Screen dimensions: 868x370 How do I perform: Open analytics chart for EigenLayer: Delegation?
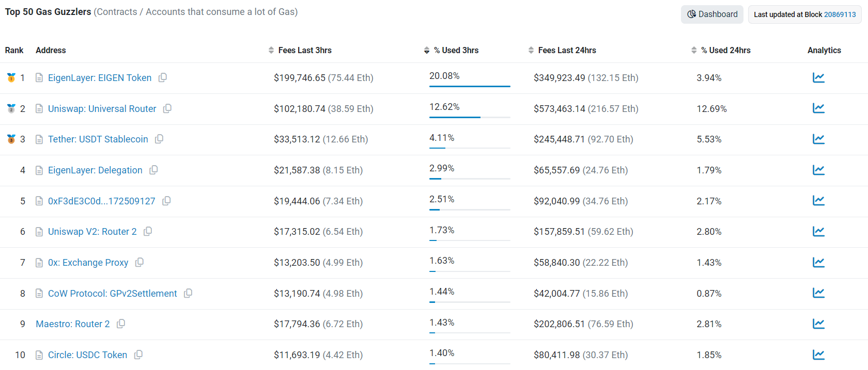coord(818,170)
